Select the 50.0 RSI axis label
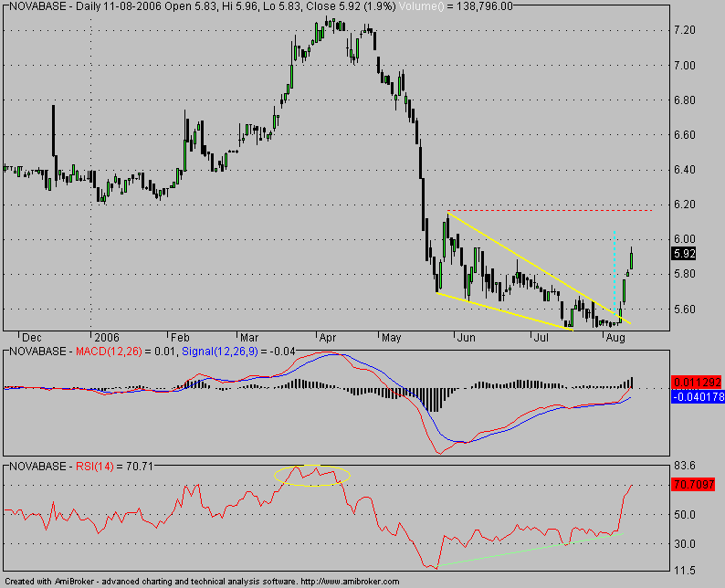 (x=684, y=515)
